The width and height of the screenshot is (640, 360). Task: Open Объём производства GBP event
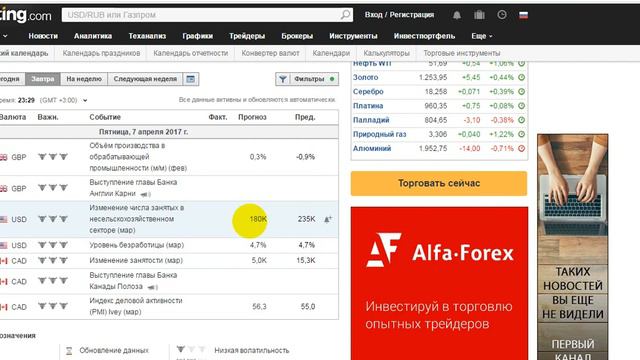(138, 157)
